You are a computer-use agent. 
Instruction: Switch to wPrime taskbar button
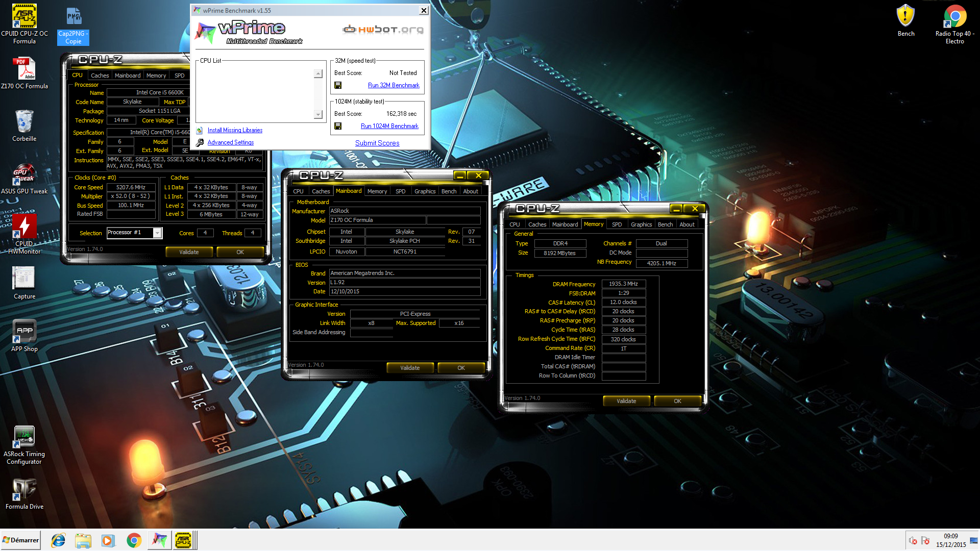coord(159,540)
